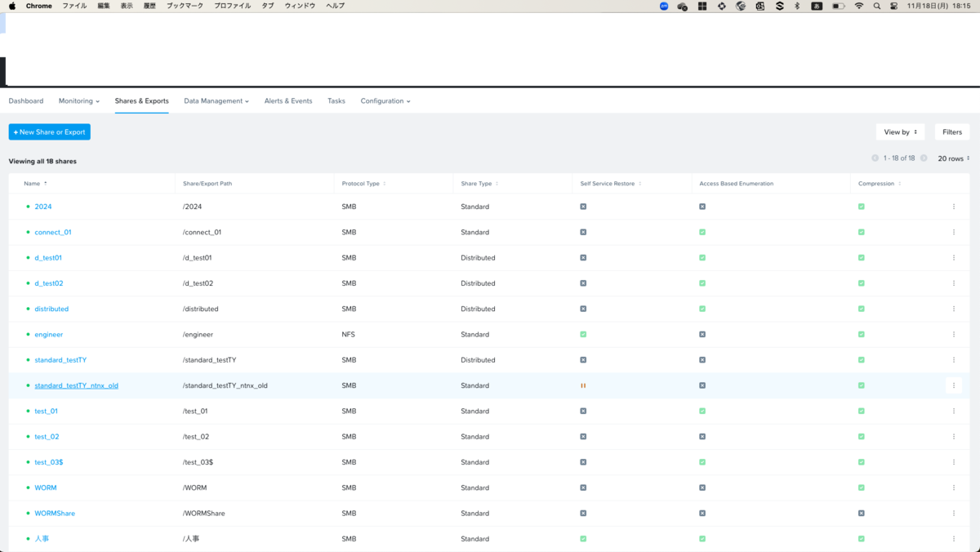Toggle Self Service Restore checkbox for engineer
Viewport: 980px width, 552px height.
583,334
